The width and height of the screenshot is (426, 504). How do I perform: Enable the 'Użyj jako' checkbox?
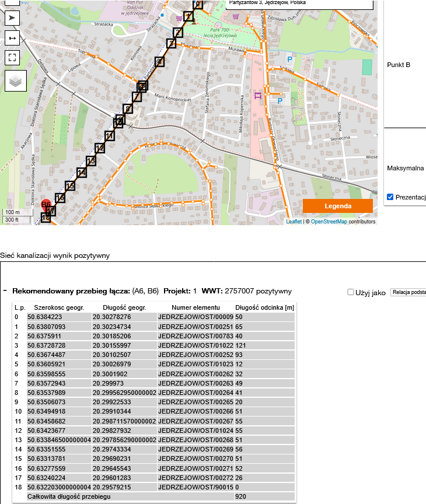click(x=351, y=292)
